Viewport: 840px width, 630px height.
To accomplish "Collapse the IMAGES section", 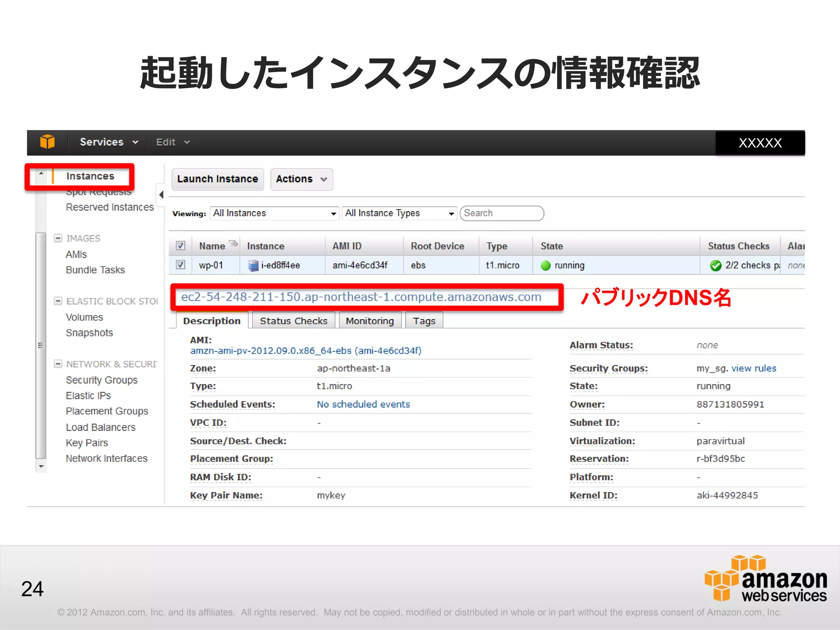I will pos(58,238).
